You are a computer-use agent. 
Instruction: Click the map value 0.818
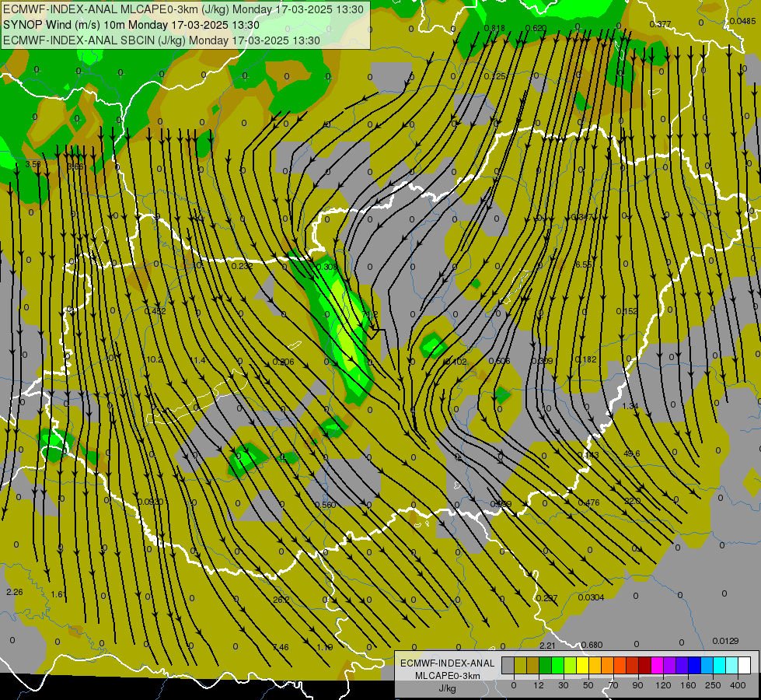(x=494, y=28)
